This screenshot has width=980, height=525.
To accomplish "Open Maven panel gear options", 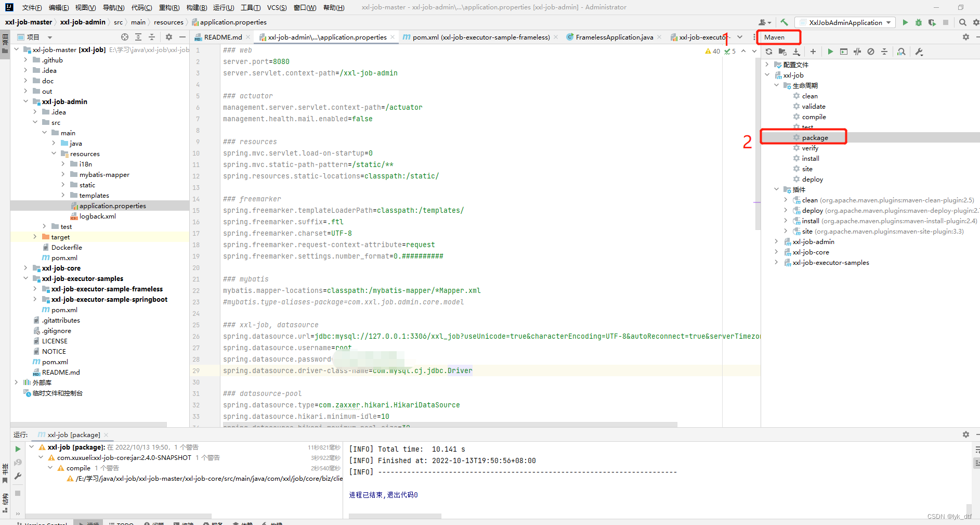I will [x=966, y=37].
